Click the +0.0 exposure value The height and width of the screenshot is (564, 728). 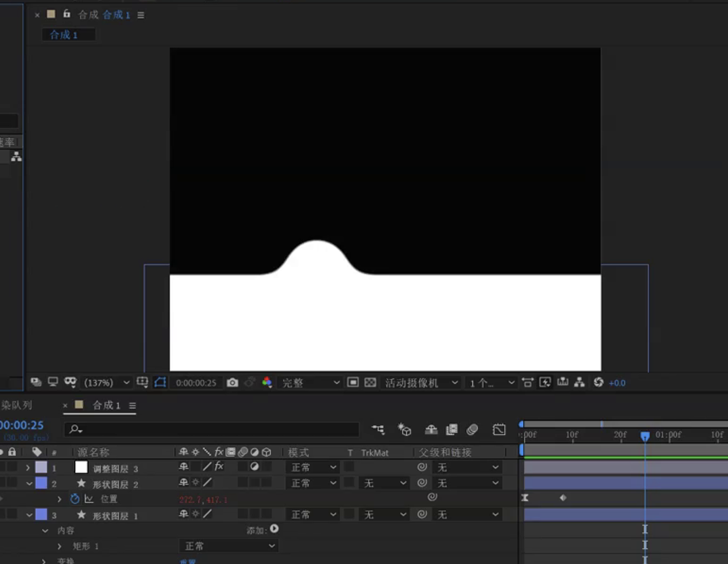(x=617, y=383)
